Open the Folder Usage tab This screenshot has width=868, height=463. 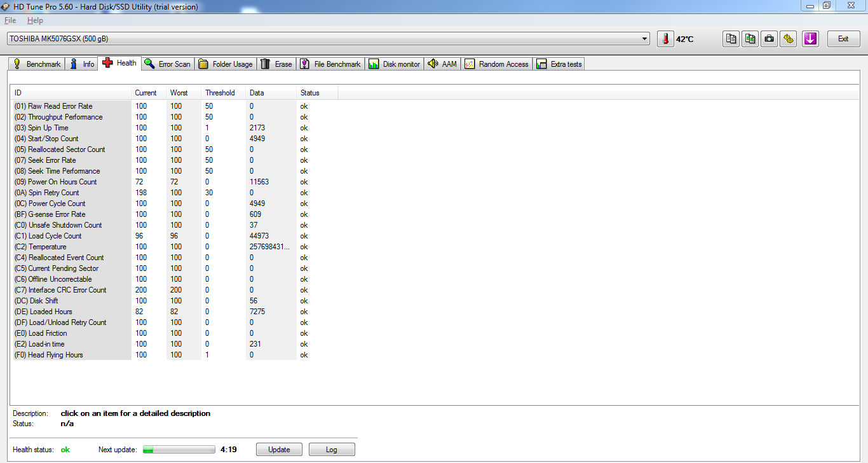tap(226, 64)
